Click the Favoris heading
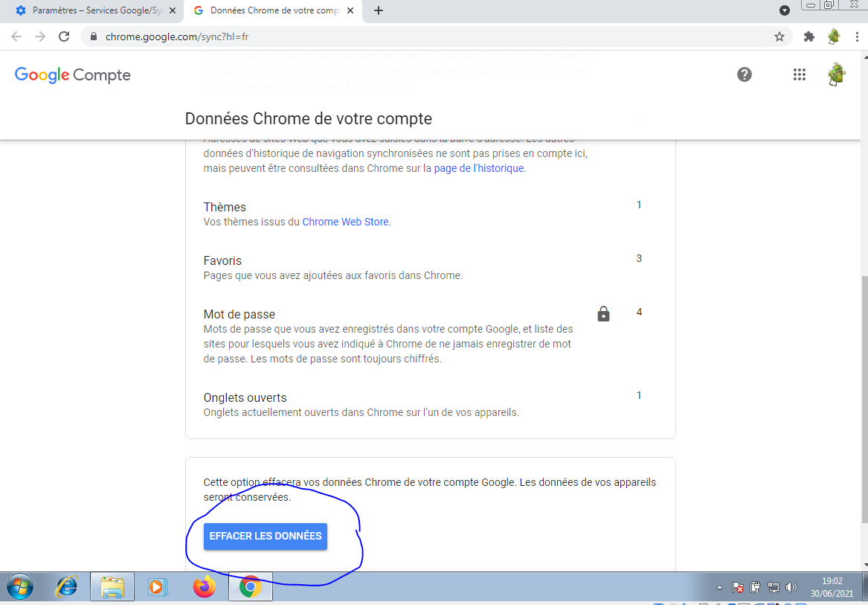 coord(222,260)
